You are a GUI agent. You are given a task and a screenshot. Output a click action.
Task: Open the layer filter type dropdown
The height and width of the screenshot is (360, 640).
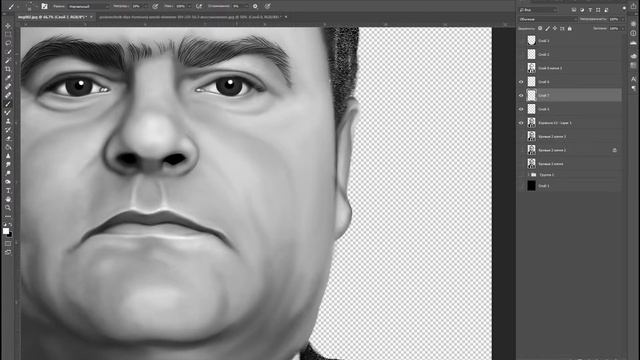click(x=538, y=10)
